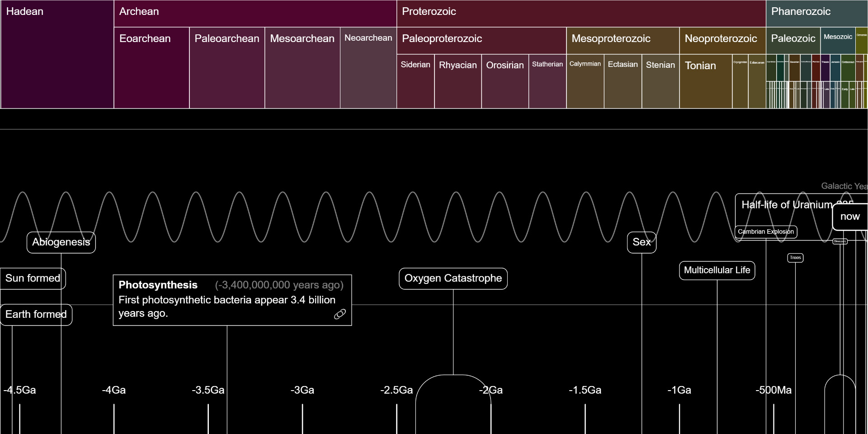Viewport: 868px width, 434px height.
Task: Open the Multicellular Life event
Action: point(717,270)
